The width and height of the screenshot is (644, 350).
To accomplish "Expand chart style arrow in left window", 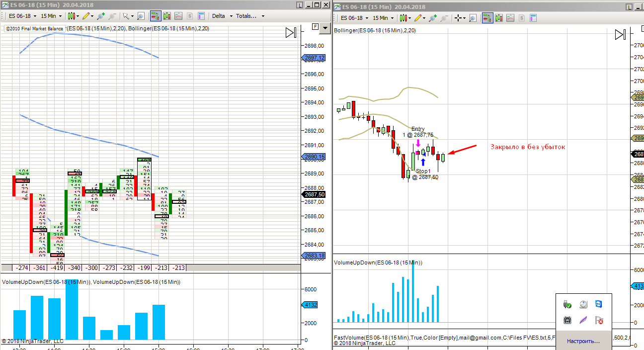I will [x=78, y=16].
